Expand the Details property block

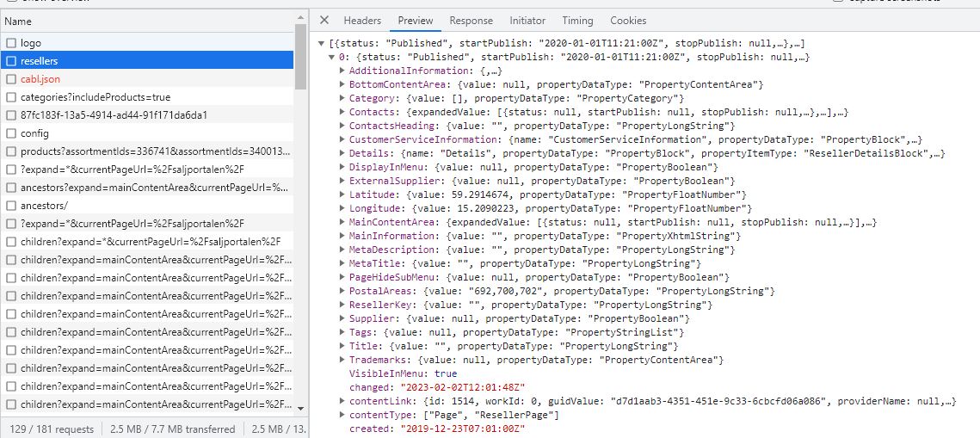click(342, 153)
